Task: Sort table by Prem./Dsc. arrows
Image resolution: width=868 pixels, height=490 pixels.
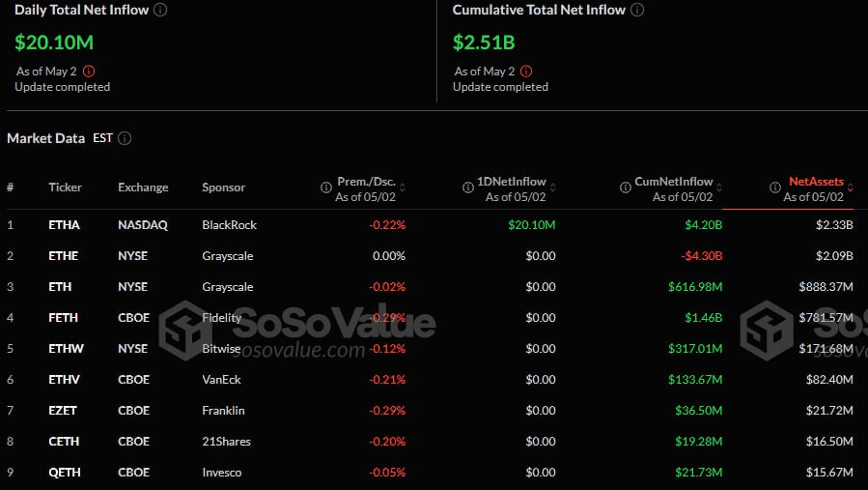Action: (403, 187)
